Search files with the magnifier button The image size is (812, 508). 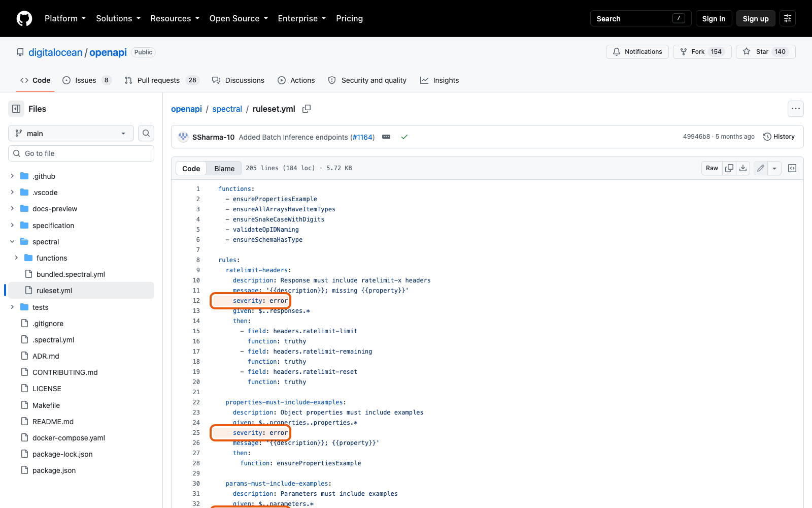[146, 133]
